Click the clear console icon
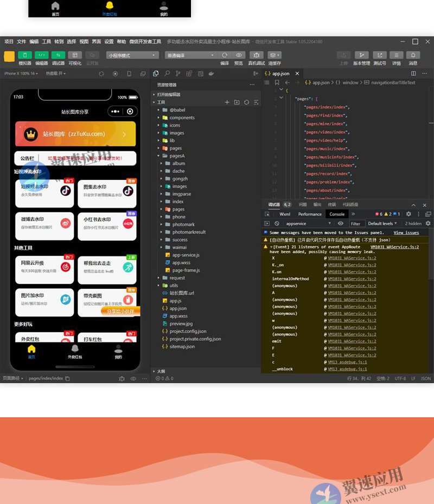The width and height of the screenshot is (434, 504). point(277,223)
